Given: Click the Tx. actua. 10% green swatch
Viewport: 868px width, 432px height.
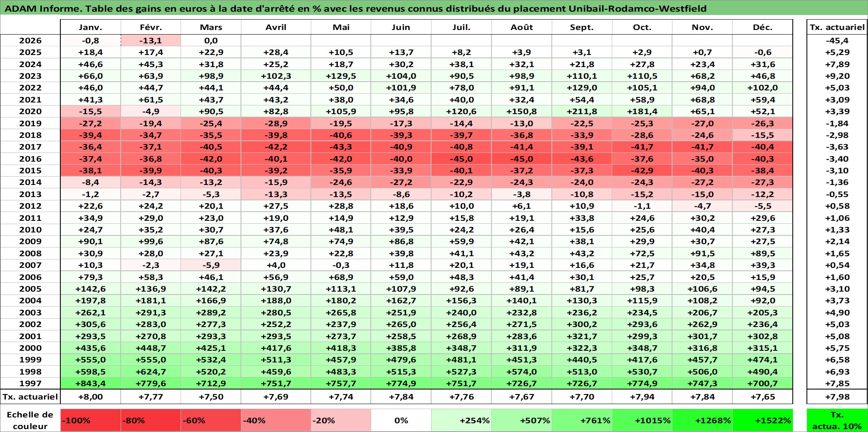Looking at the screenshot, I should pyautogui.click(x=837, y=420).
